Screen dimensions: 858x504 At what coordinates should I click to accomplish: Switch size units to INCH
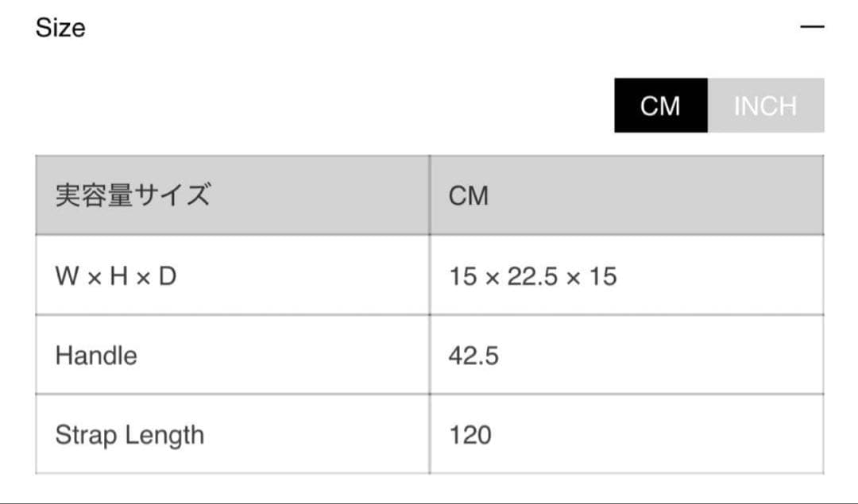coord(765,106)
